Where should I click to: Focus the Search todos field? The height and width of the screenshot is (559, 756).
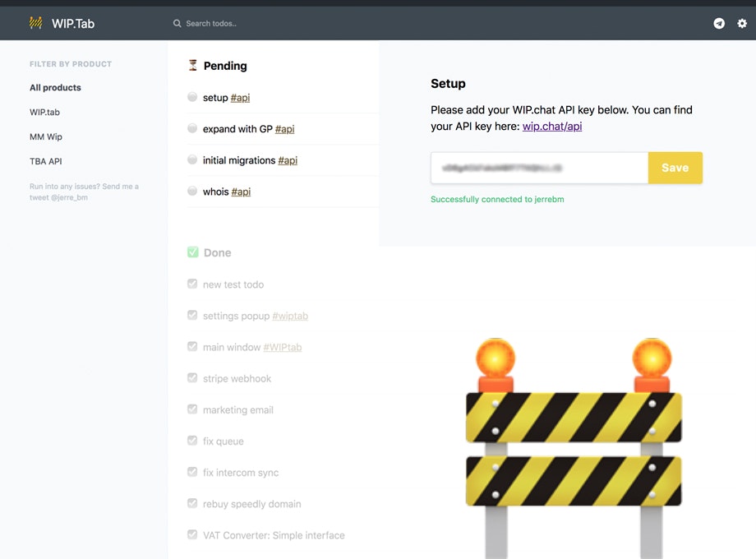pos(211,23)
